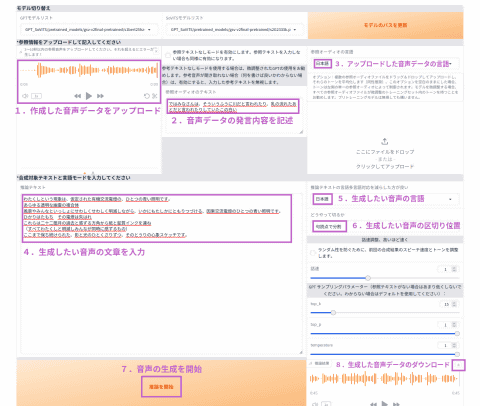The image size is (480, 406).
Task: Click the upload arrow icon in drop area
Action: pyautogui.click(x=385, y=141)
